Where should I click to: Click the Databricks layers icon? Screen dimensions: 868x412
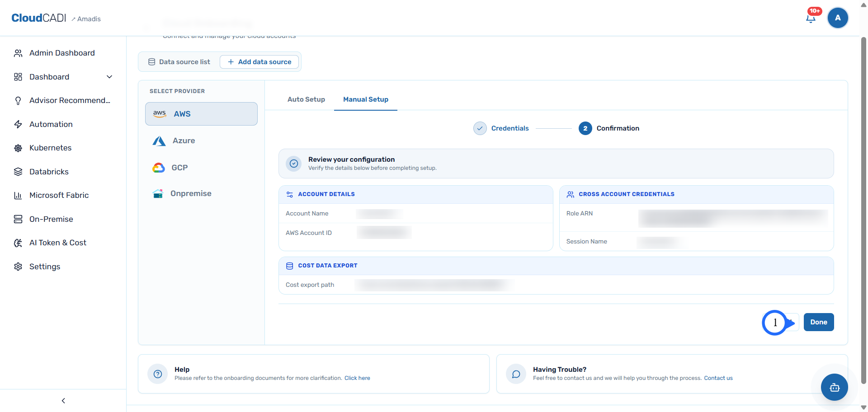point(18,172)
